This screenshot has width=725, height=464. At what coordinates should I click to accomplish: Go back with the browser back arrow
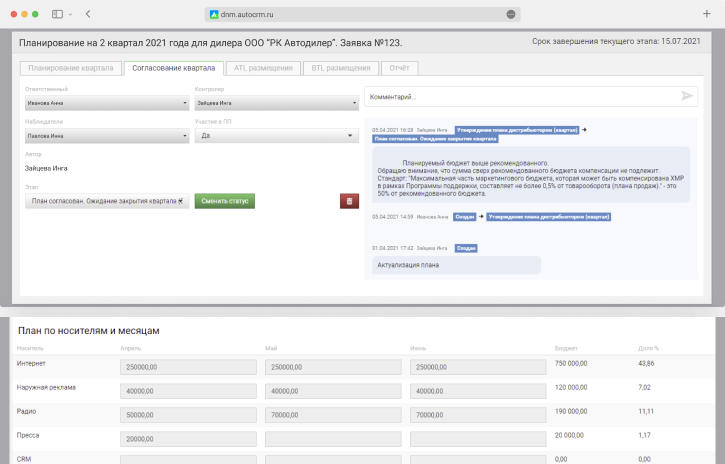point(88,14)
